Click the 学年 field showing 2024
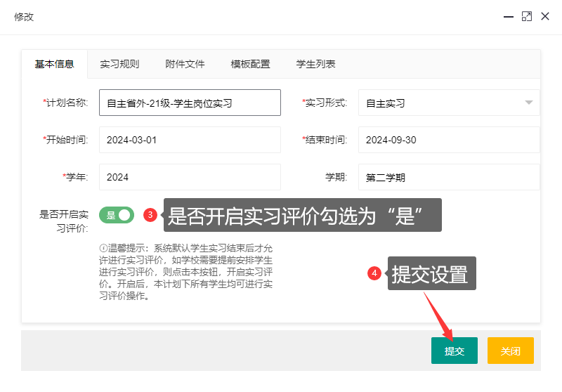The height and width of the screenshot is (392, 562). [190, 177]
